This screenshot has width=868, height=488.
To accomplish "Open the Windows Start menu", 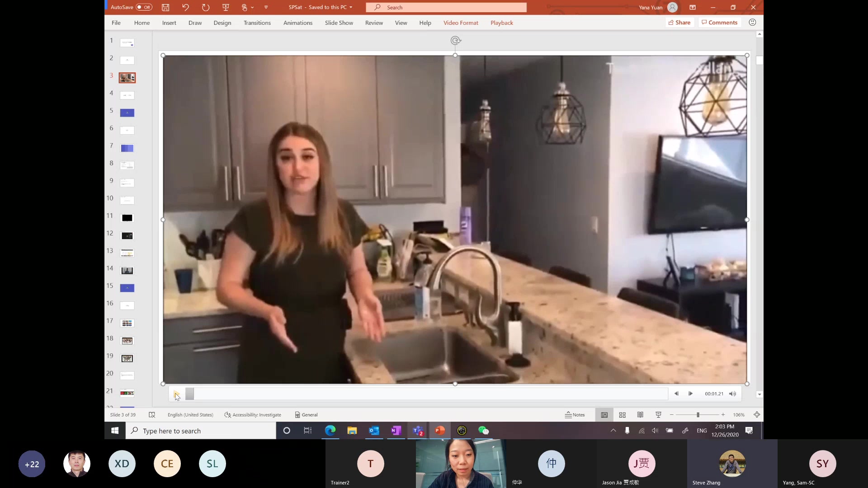I will (x=115, y=431).
